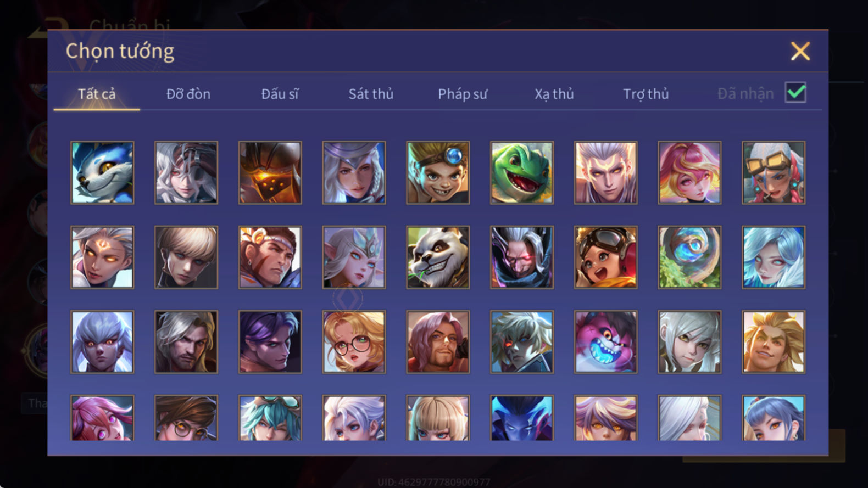Open the Trợ thủ tab
This screenshot has height=488, width=868.
click(x=646, y=94)
